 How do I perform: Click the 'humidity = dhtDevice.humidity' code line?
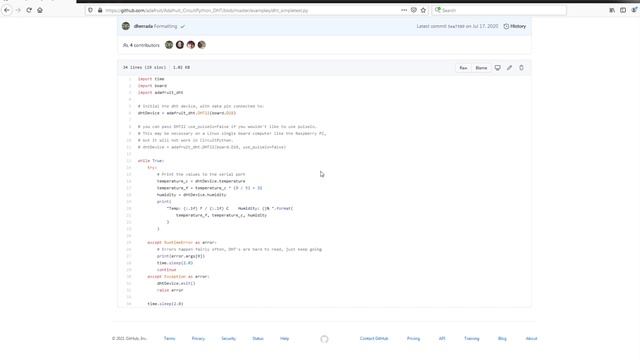coord(191,195)
